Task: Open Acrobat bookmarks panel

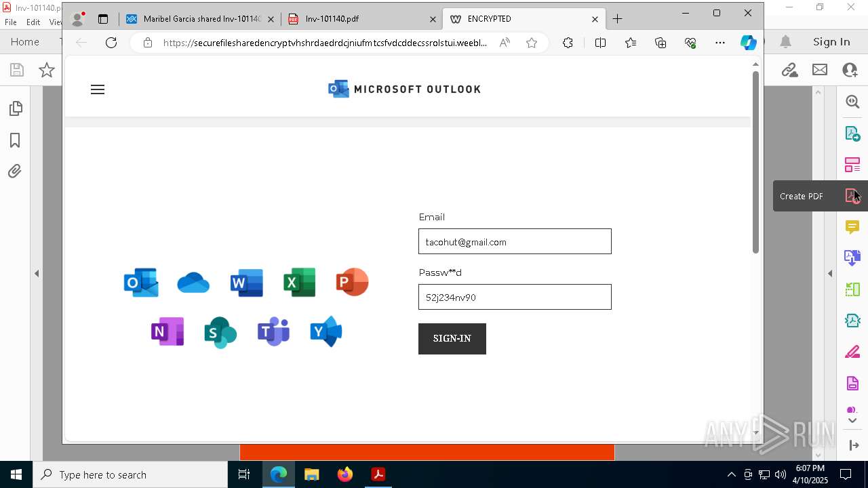Action: click(15, 140)
